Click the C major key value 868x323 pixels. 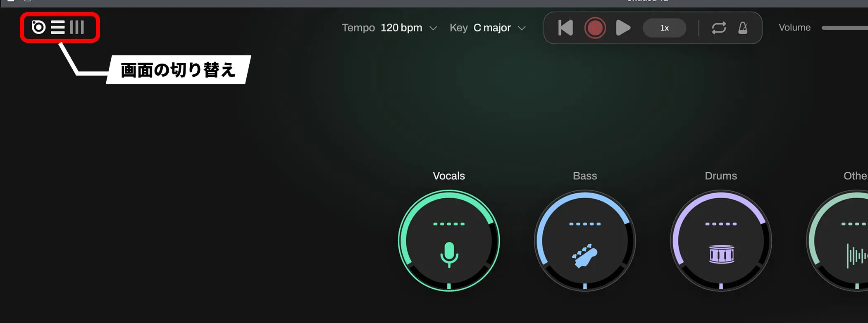[492, 28]
